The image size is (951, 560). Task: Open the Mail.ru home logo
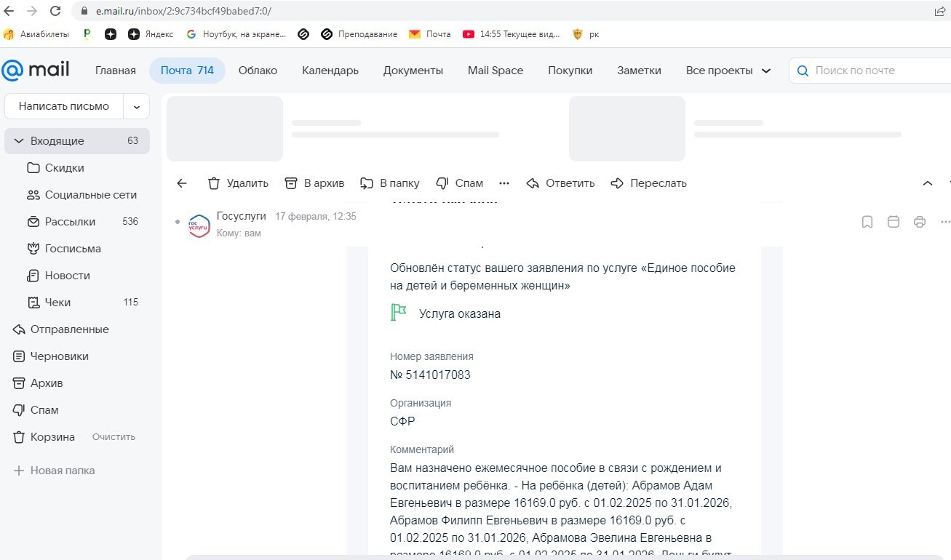[36, 68]
